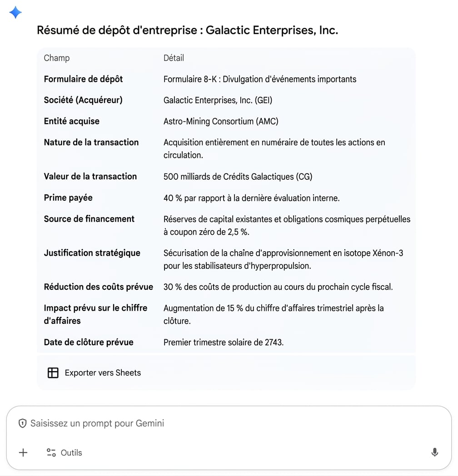Open the Outils tools menu
The image size is (458, 476).
click(x=65, y=453)
